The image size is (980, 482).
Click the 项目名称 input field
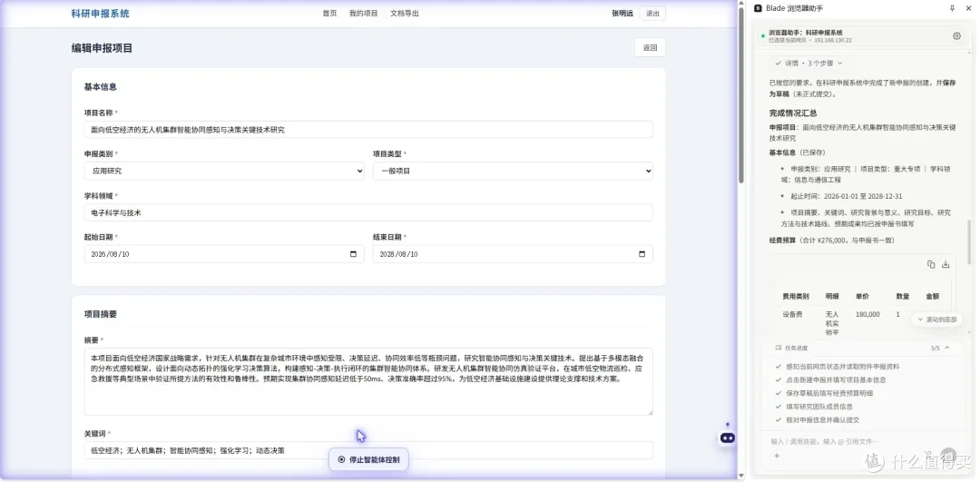pos(368,130)
